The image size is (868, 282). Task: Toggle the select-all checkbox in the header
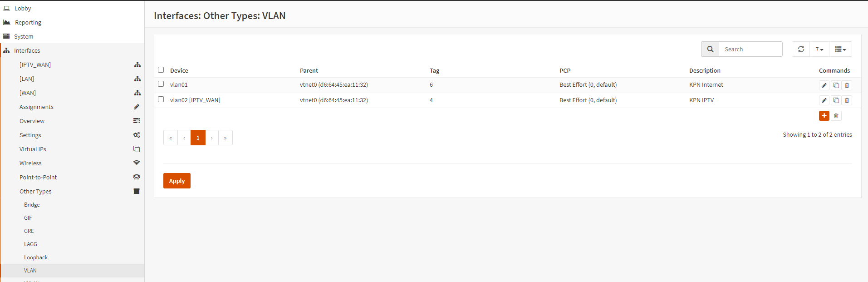coord(161,70)
